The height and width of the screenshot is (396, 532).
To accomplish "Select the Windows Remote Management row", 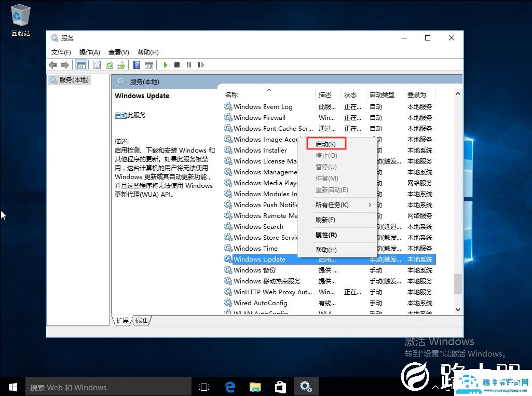I will coord(261,215).
